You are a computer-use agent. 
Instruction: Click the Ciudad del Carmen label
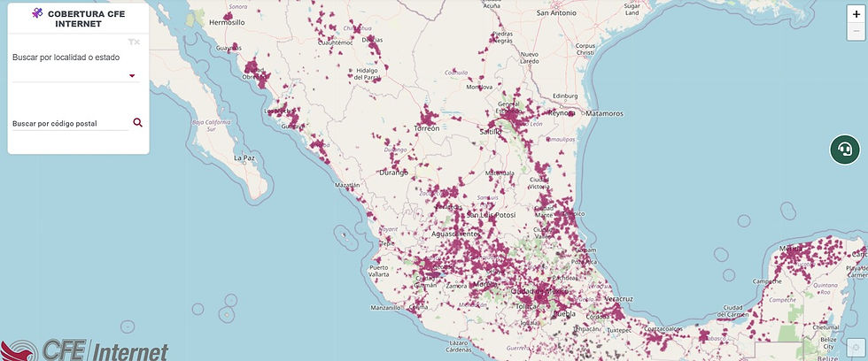tap(733, 311)
